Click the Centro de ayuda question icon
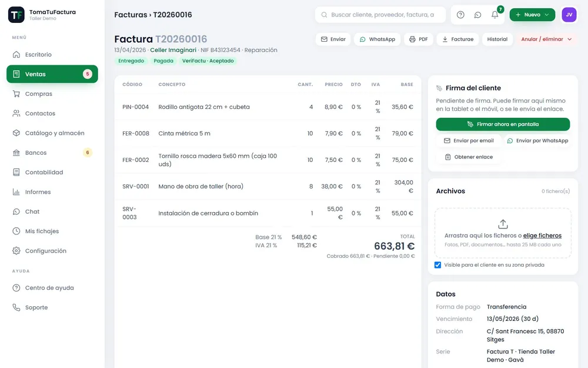 click(16, 288)
